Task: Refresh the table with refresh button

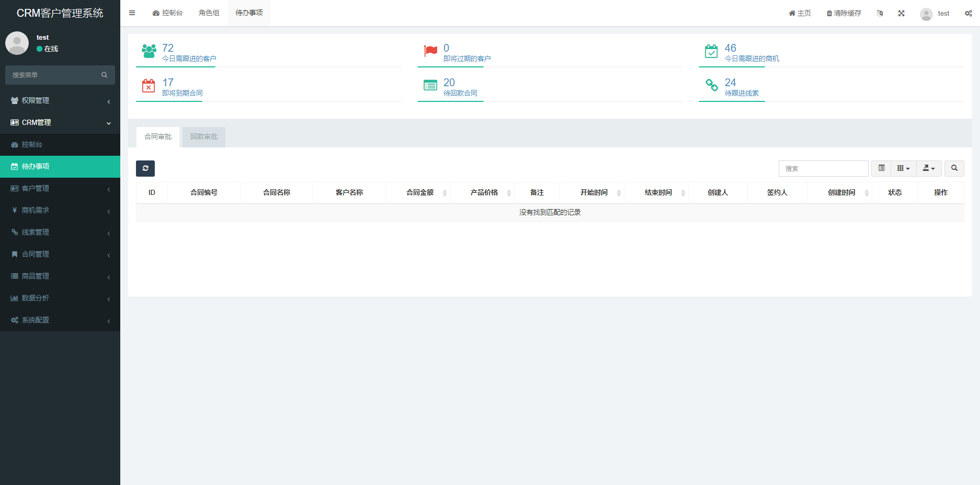Action: point(145,168)
